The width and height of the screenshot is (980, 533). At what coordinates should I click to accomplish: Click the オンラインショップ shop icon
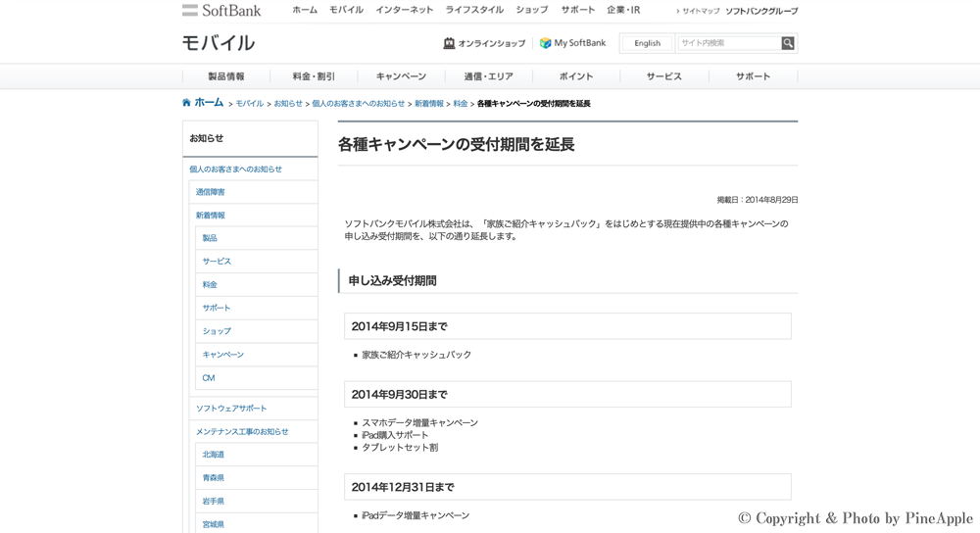pos(449,43)
